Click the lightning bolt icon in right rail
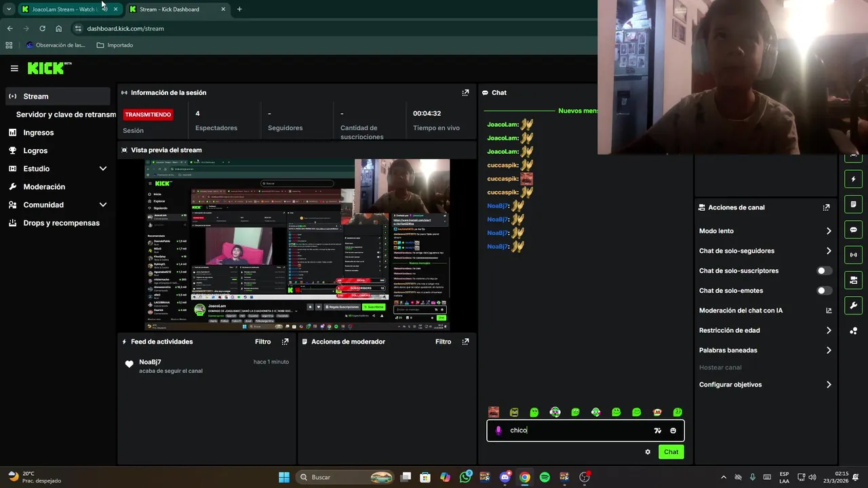Viewport: 868px width, 488px height. 853,179
